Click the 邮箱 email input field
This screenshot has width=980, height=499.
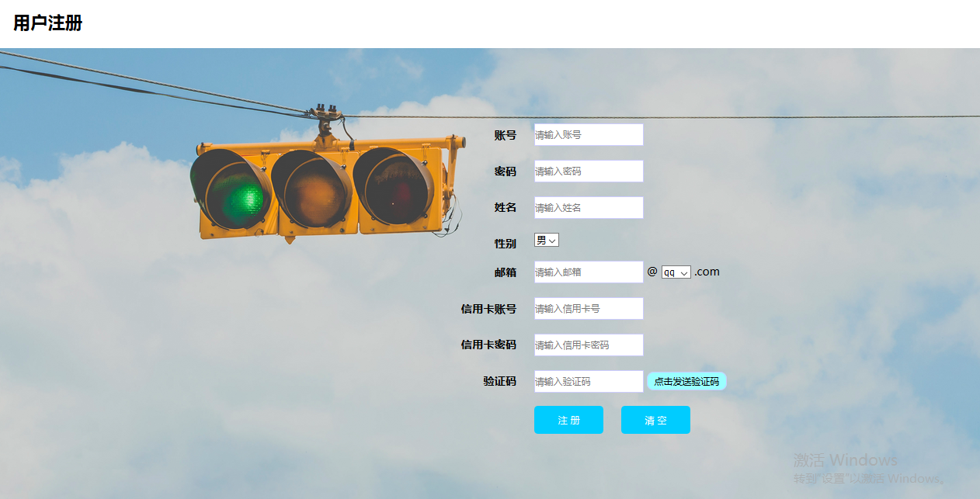tap(589, 272)
